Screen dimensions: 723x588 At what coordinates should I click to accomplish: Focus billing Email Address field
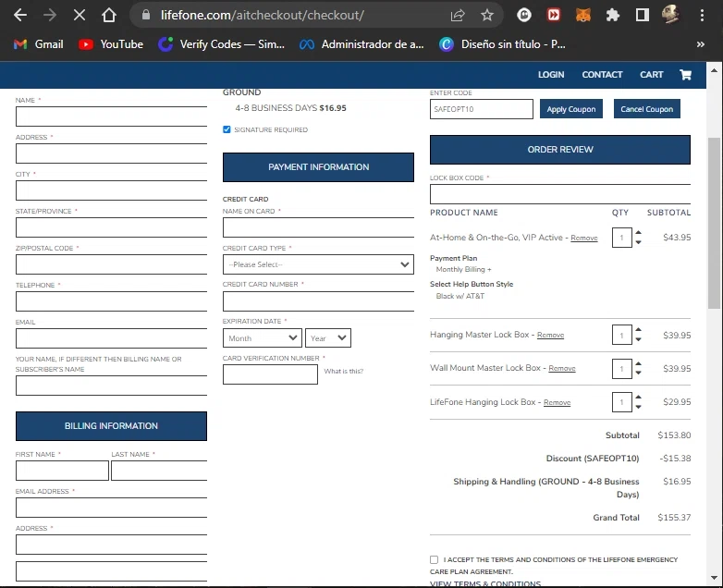point(111,508)
